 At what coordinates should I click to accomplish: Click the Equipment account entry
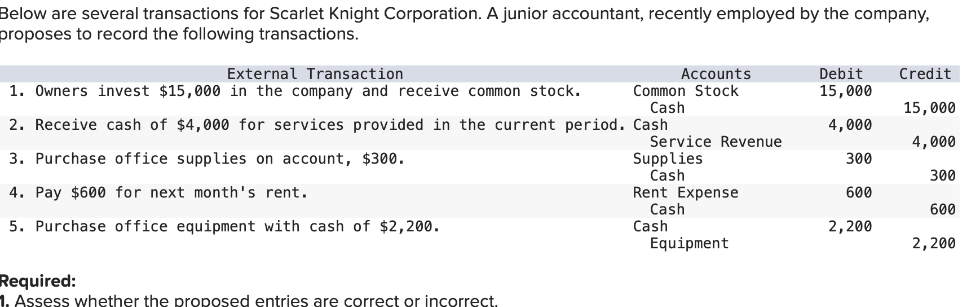point(689,243)
